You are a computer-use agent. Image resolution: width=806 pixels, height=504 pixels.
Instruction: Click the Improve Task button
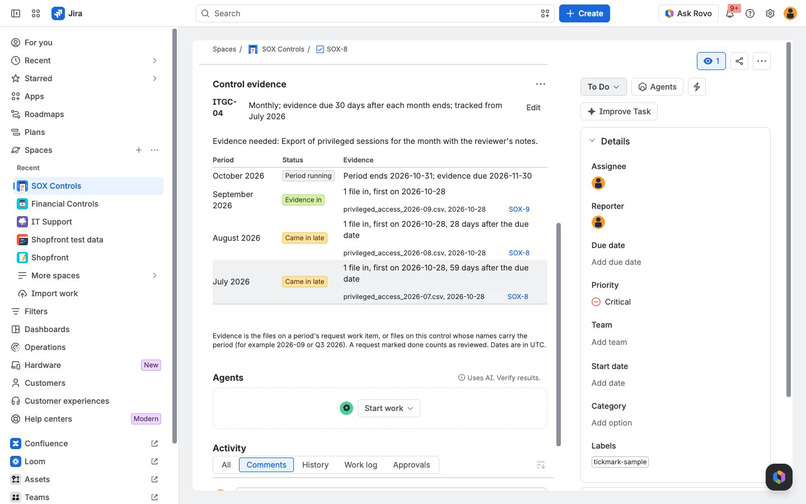[619, 112]
